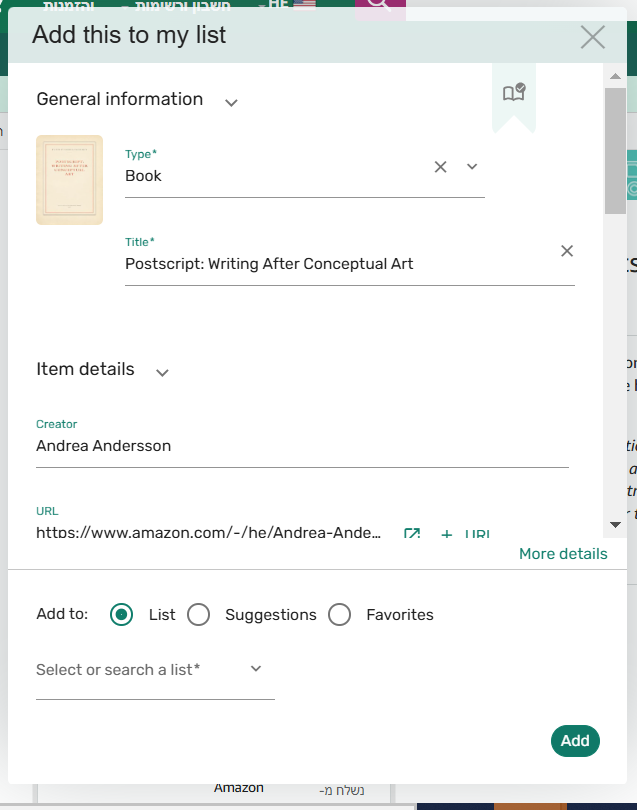The height and width of the screenshot is (810, 637).
Task: Close the Add this to my list dialog
Action: point(593,37)
